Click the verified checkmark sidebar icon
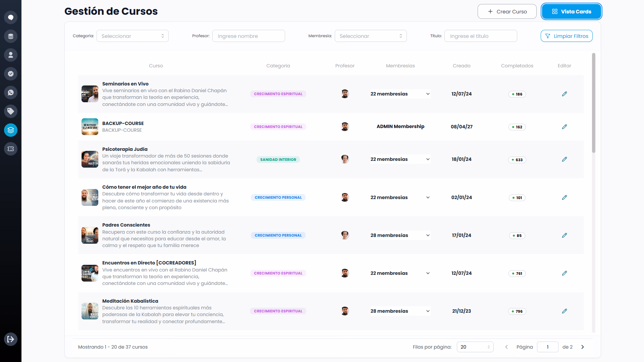 point(11,74)
